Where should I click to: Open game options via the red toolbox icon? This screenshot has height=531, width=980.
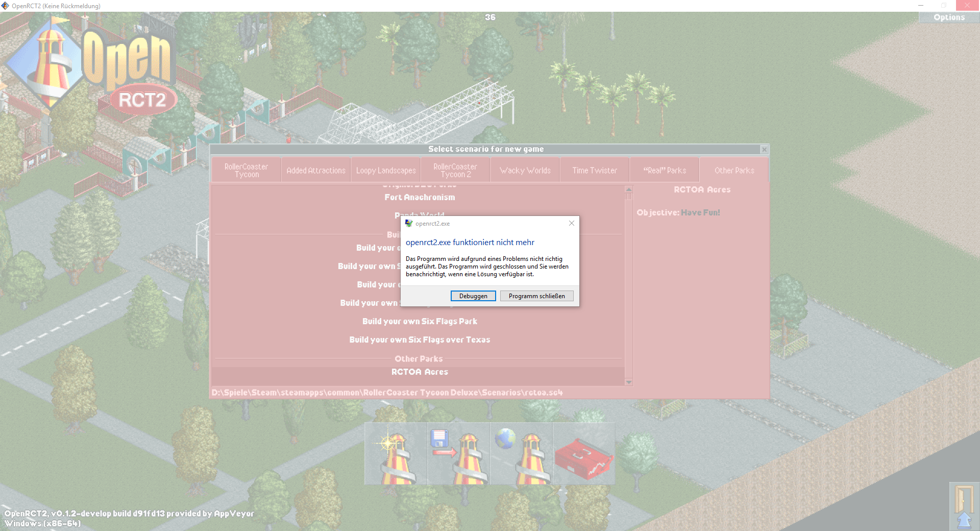(583, 453)
